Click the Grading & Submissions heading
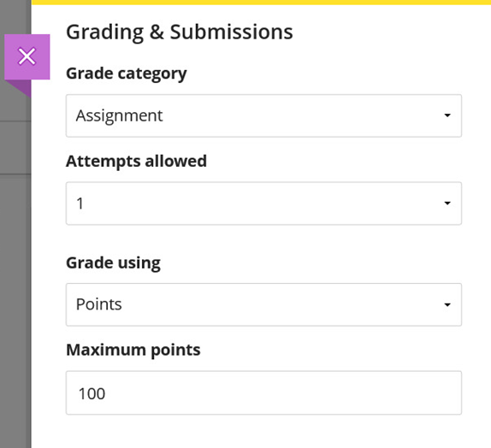Image resolution: width=491 pixels, height=448 pixels. (180, 32)
